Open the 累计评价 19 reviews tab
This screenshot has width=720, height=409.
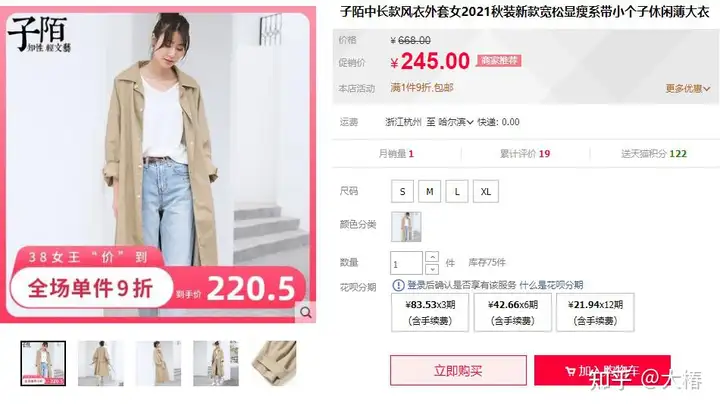point(525,154)
